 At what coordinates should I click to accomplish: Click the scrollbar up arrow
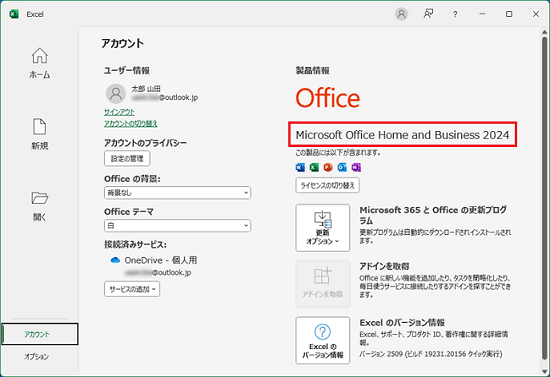click(x=544, y=32)
